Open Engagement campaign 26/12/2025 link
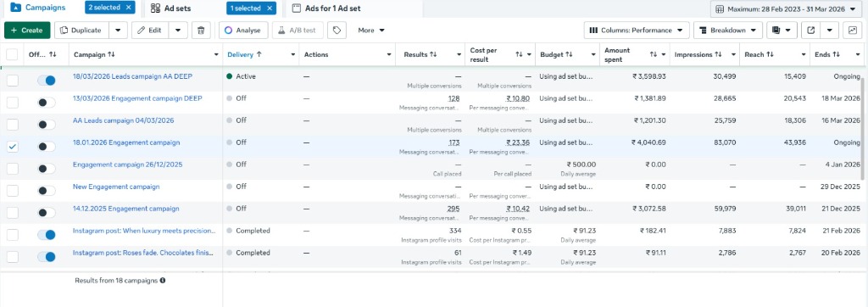The height and width of the screenshot is (307, 868). (128, 165)
